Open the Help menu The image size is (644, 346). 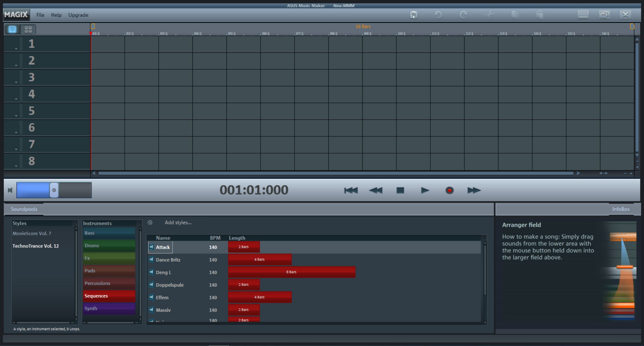pyautogui.click(x=56, y=15)
